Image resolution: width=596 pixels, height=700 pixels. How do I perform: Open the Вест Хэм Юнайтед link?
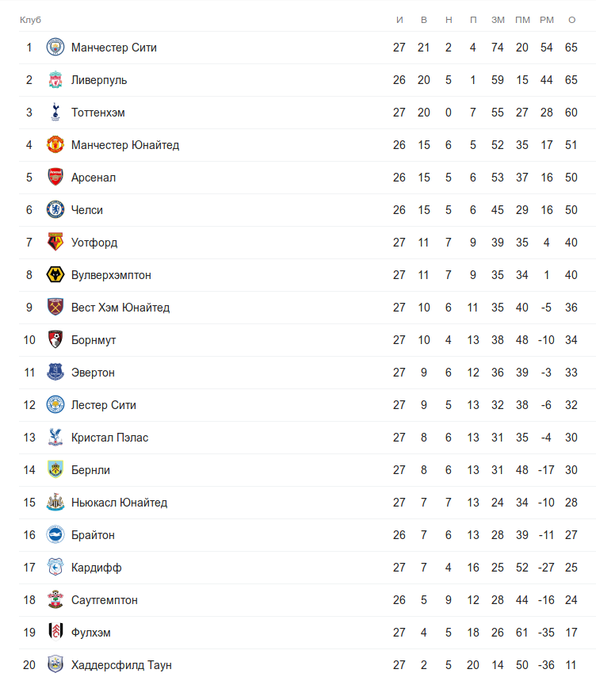(x=120, y=308)
